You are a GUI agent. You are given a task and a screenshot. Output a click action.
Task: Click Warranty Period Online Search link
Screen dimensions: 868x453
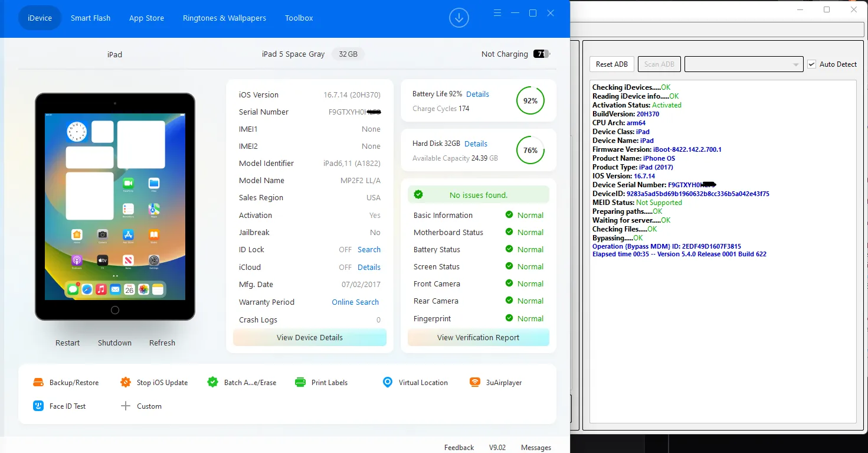[355, 302]
